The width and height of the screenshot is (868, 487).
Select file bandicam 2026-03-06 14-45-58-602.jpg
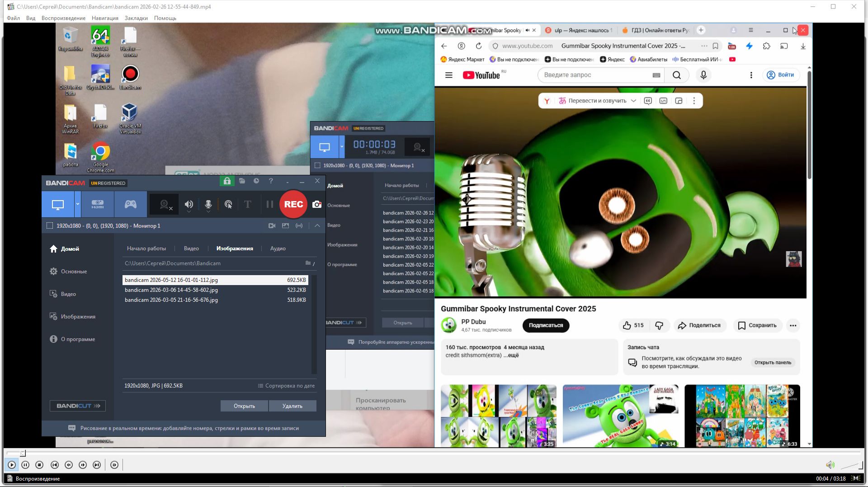(215, 290)
